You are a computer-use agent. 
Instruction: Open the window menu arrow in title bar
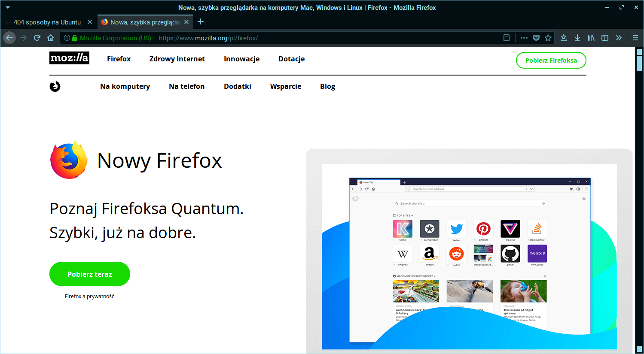8,7
